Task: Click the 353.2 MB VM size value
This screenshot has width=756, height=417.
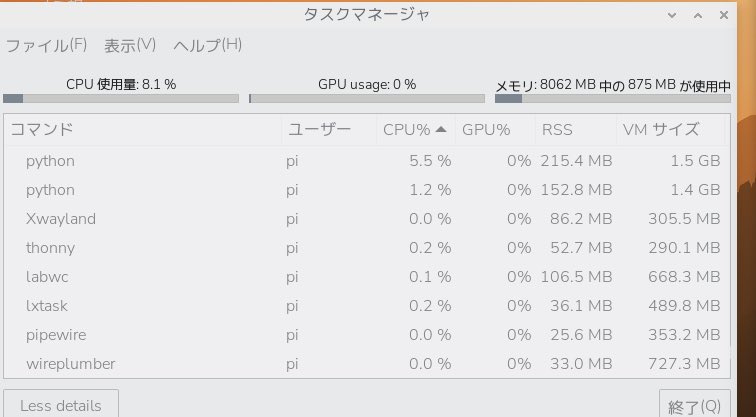Action: (684, 335)
